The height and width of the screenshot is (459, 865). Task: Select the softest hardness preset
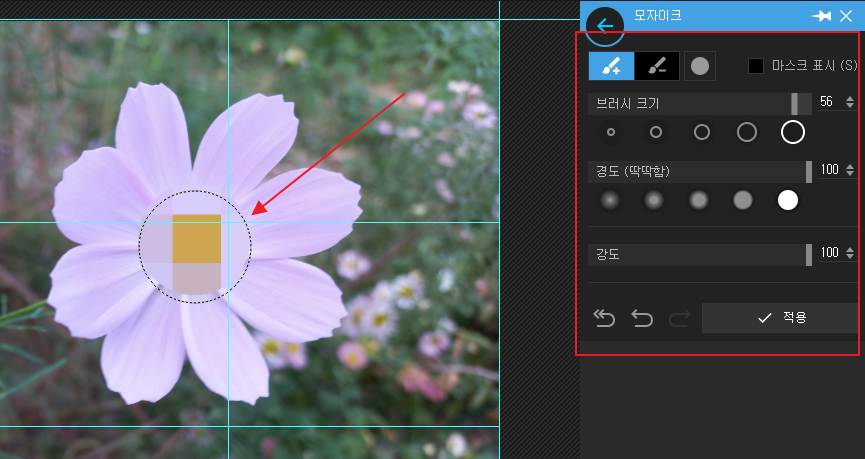tap(610, 200)
